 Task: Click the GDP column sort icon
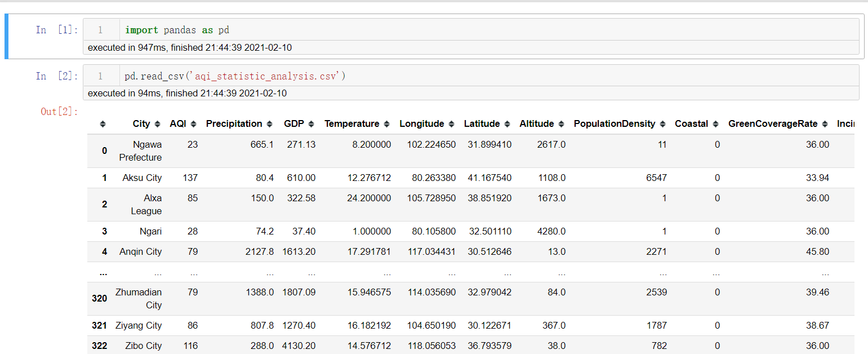[x=311, y=124]
